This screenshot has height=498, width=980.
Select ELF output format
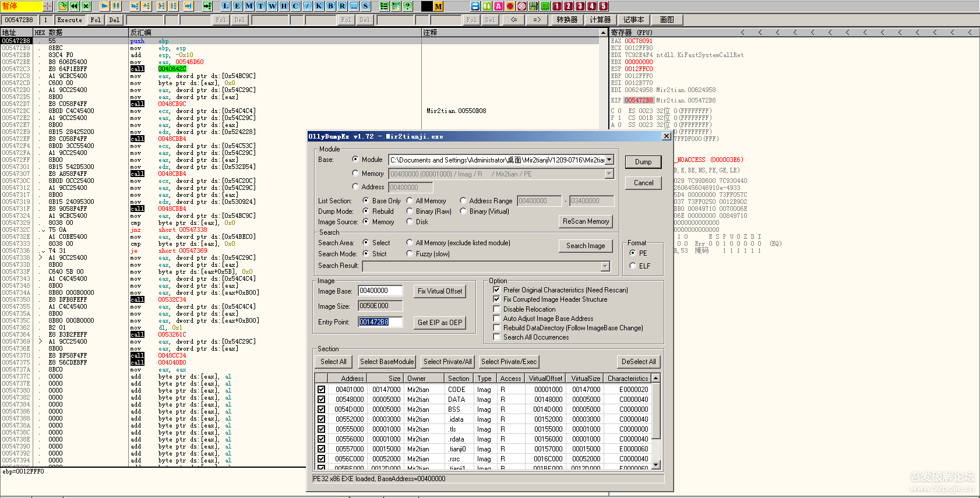[633, 266]
